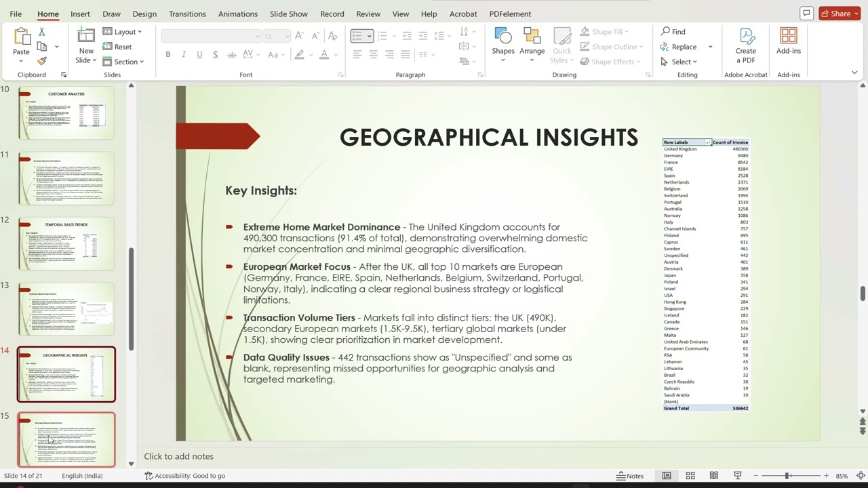
Task: Start Slide Show from status bar
Action: [x=738, y=476]
